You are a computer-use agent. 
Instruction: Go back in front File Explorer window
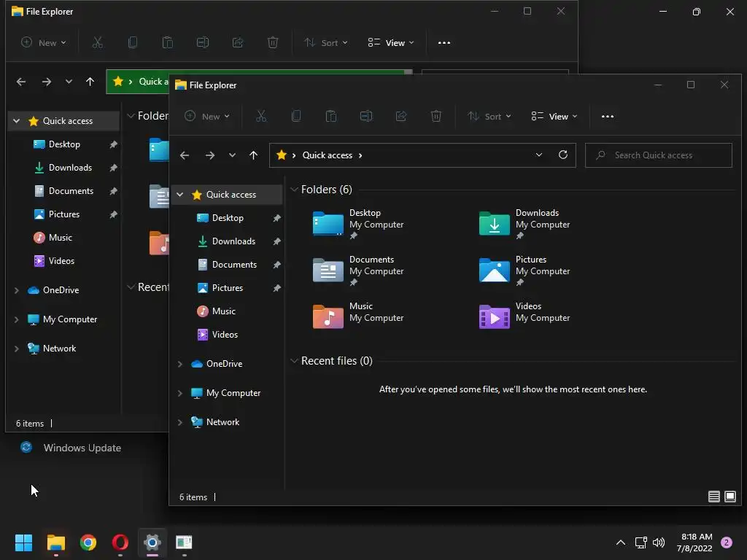185,155
